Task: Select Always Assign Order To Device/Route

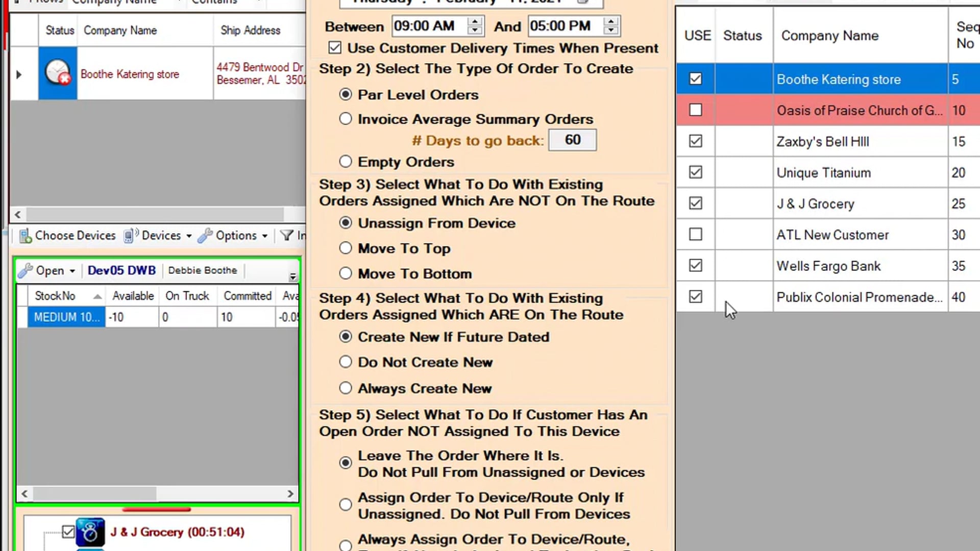Action: 346,545
